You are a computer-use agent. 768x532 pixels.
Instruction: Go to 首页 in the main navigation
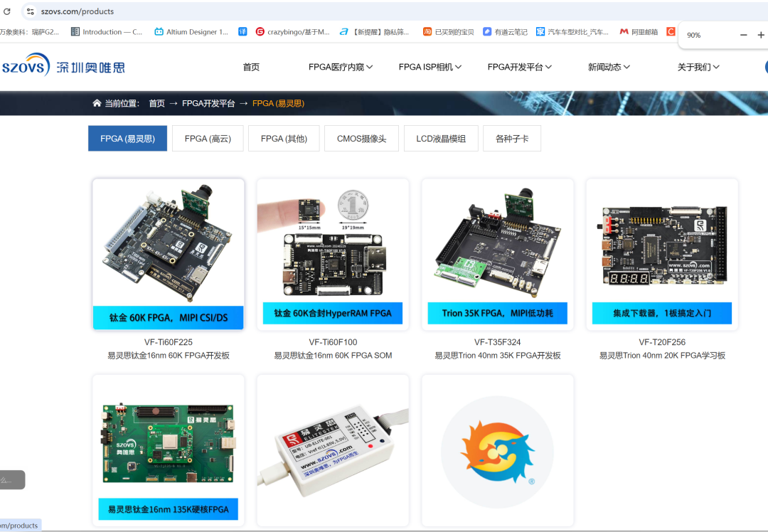[x=251, y=67]
